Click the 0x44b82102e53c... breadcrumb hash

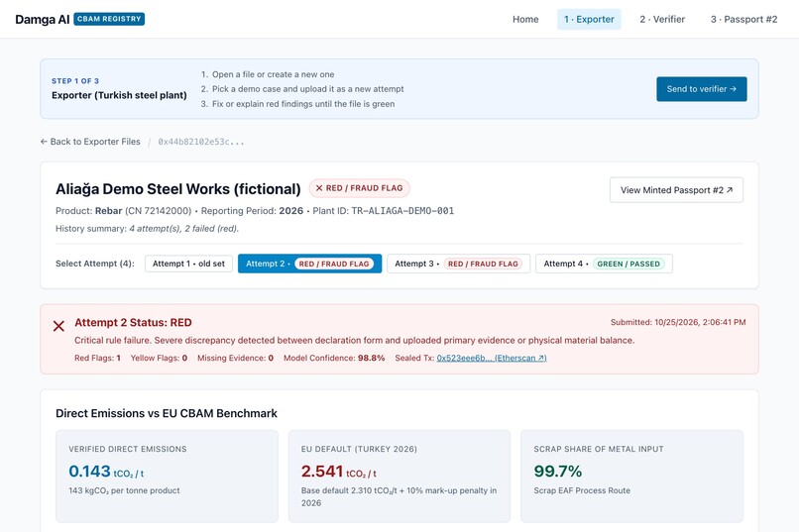pos(201,142)
